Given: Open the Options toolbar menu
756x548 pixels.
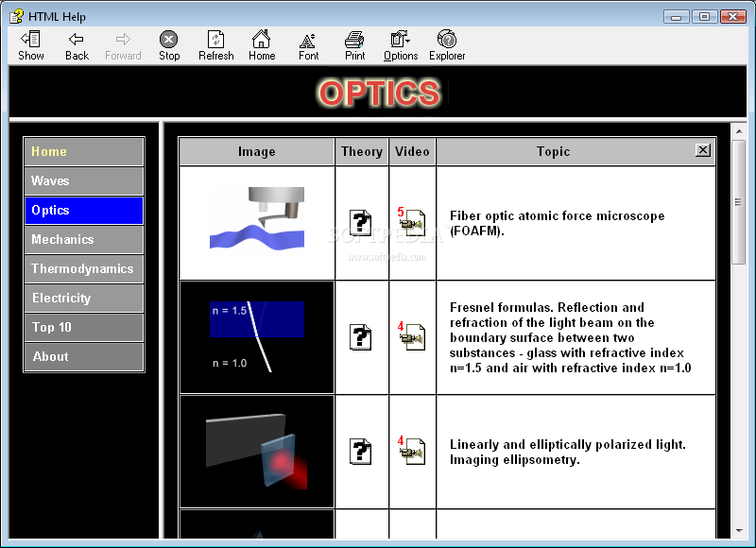Looking at the screenshot, I should [x=401, y=45].
